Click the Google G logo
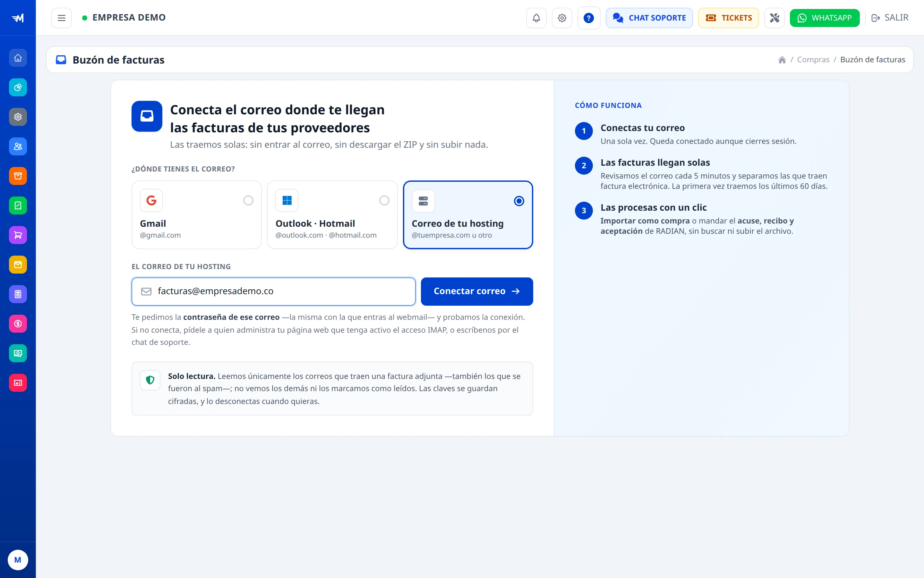The image size is (924, 578). pos(151,200)
